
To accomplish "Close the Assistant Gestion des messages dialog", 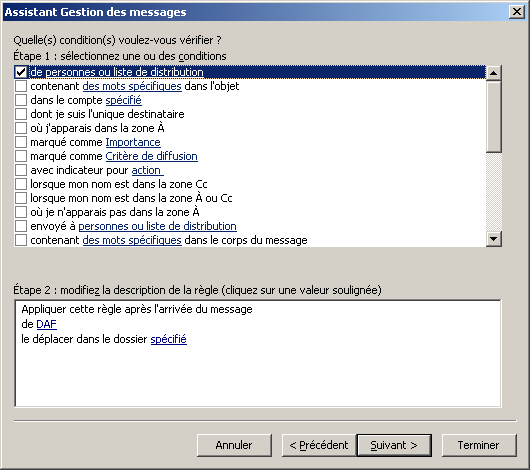I will [517, 12].
